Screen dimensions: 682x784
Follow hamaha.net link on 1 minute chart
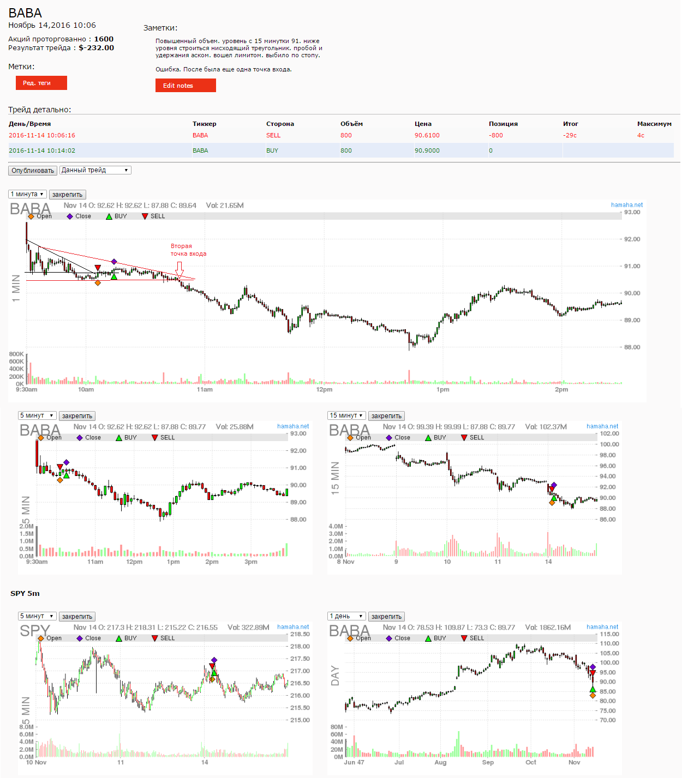tap(627, 205)
